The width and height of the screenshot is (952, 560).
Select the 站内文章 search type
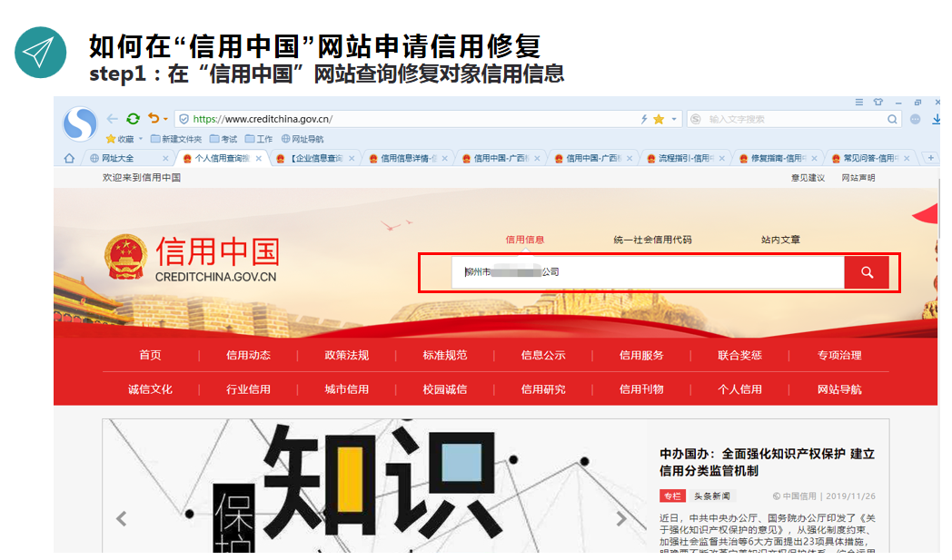point(781,240)
